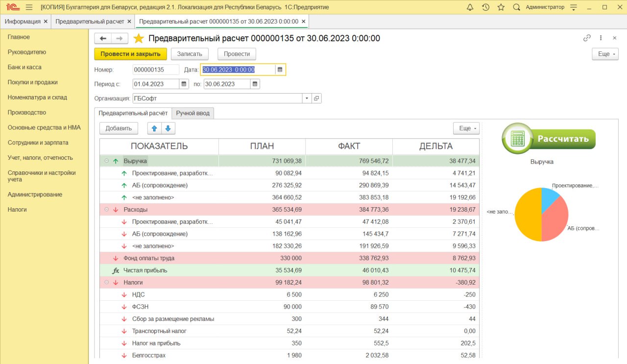
Task: Open the Руководителю section
Action: 27,52
